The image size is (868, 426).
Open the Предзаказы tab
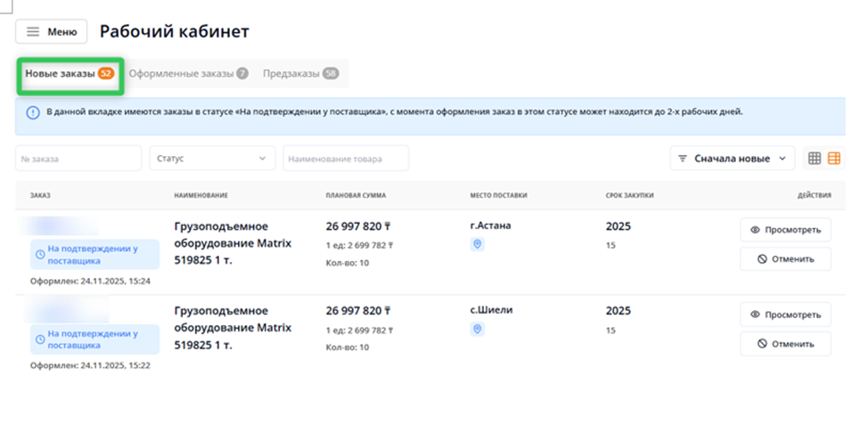[x=291, y=74]
